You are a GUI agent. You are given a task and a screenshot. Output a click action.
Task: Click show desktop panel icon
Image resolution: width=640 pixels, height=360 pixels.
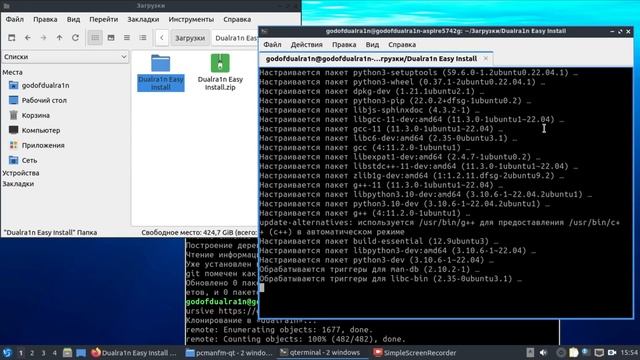coord(81,353)
